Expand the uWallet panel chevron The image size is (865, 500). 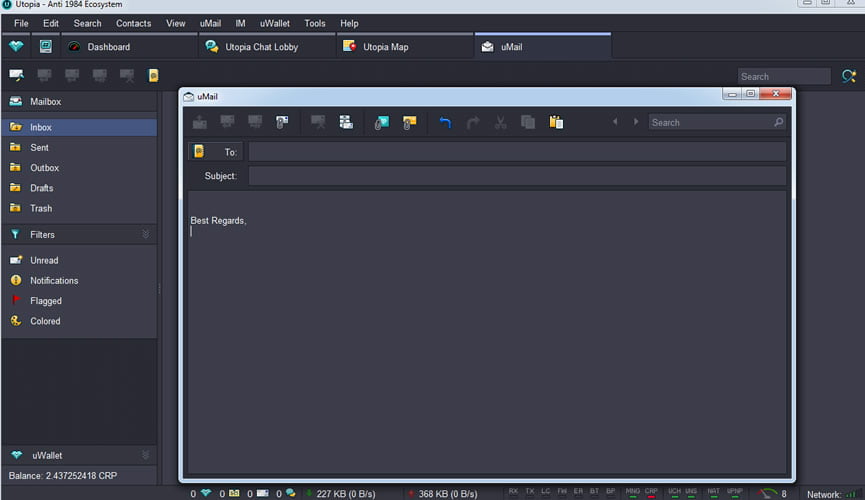pyautogui.click(x=146, y=455)
